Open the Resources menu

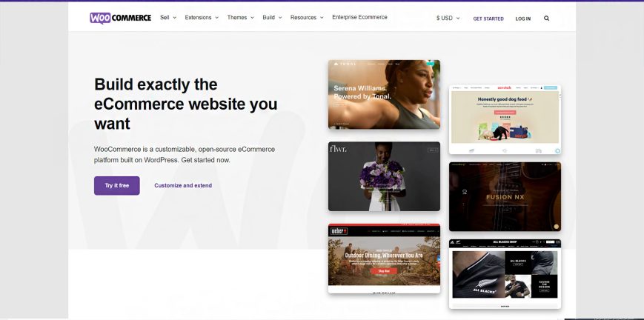tap(307, 18)
